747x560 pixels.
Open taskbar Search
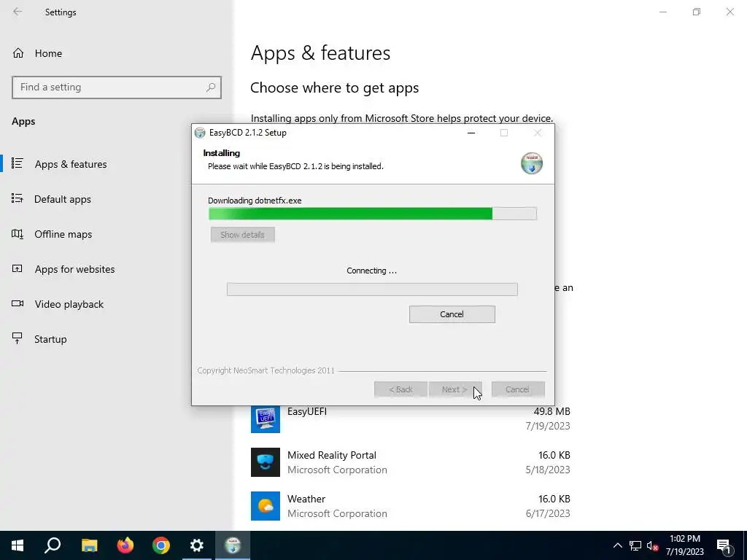coord(53,545)
